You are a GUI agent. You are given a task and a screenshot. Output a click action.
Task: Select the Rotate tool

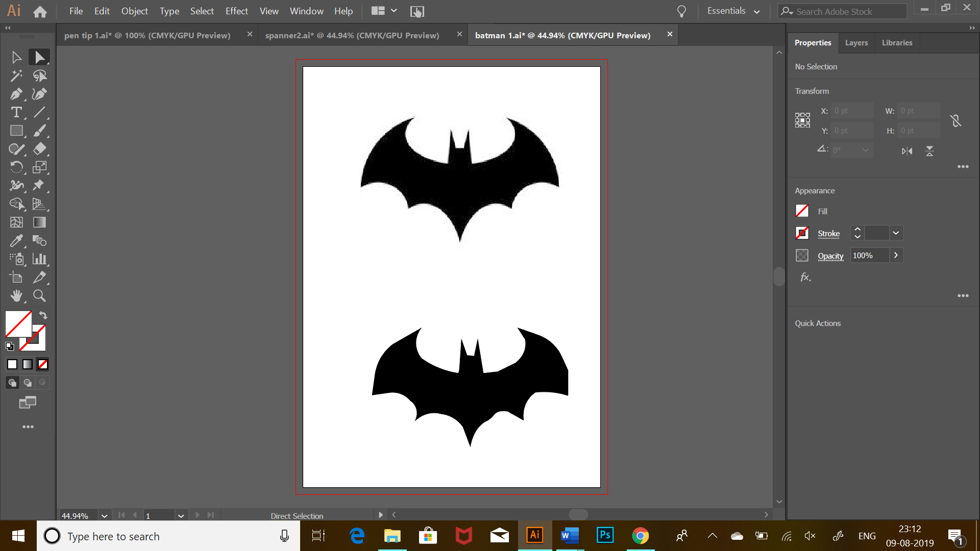pyautogui.click(x=16, y=167)
